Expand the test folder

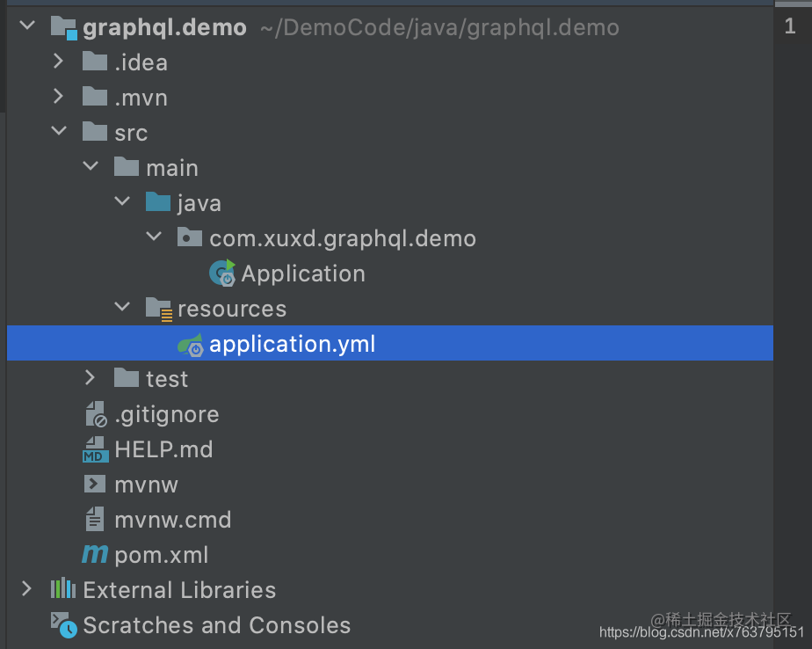[90, 377]
